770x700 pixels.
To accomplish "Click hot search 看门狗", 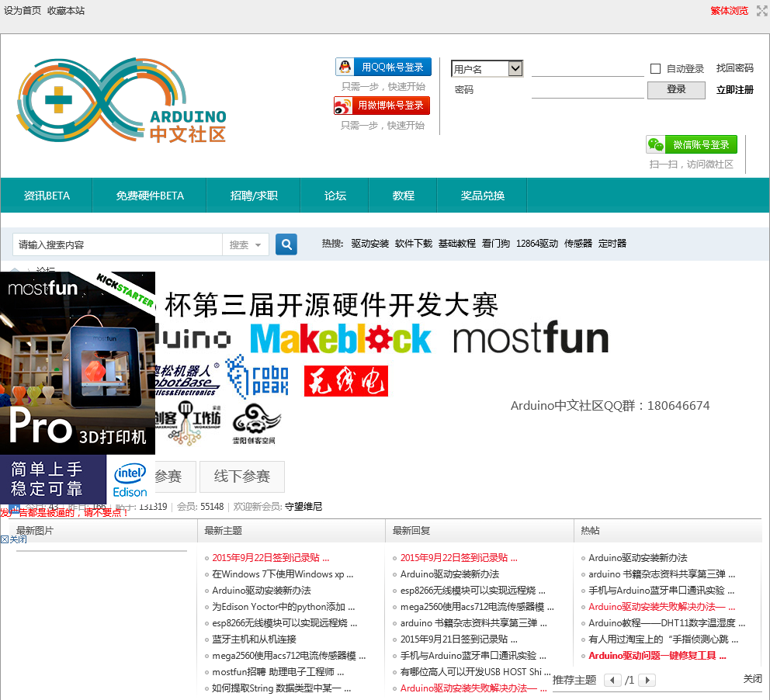I will pyautogui.click(x=495, y=244).
